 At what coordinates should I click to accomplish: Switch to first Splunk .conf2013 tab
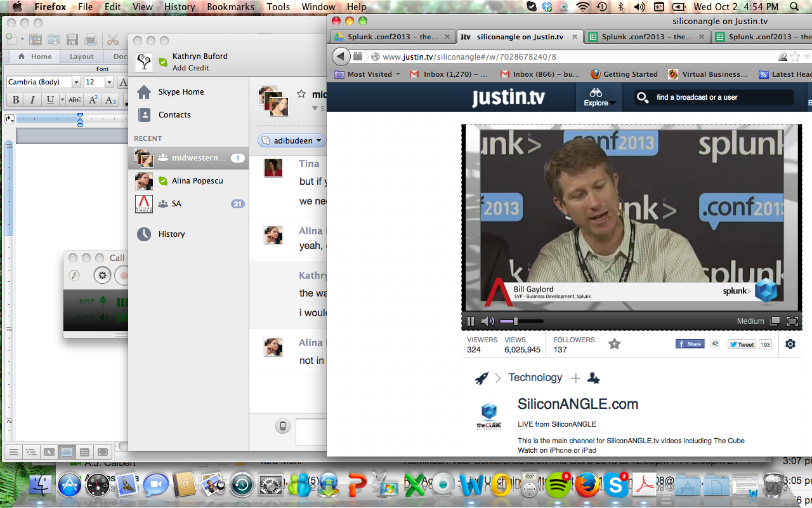[x=393, y=37]
